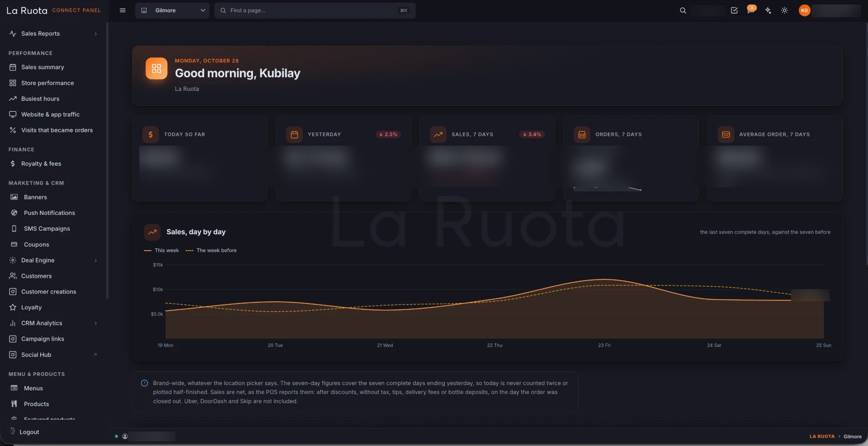Expand the Deal Engine submenu
Image resolution: width=868 pixels, height=446 pixels.
tap(53, 260)
